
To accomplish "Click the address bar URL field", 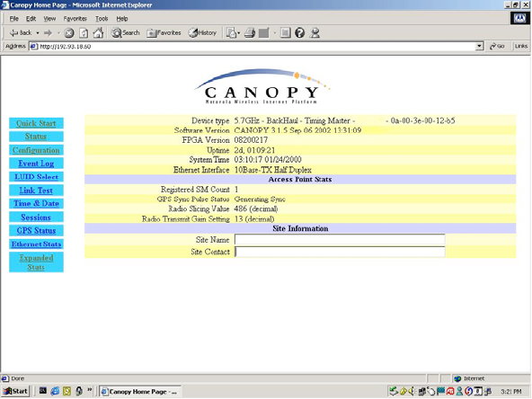I will click(x=253, y=46).
